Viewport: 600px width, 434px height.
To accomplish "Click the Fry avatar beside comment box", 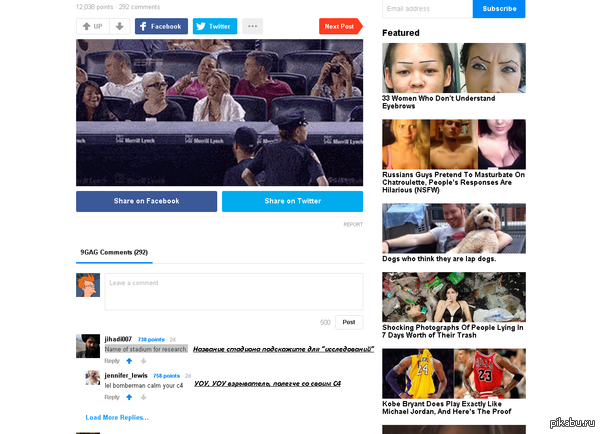I will [88, 285].
